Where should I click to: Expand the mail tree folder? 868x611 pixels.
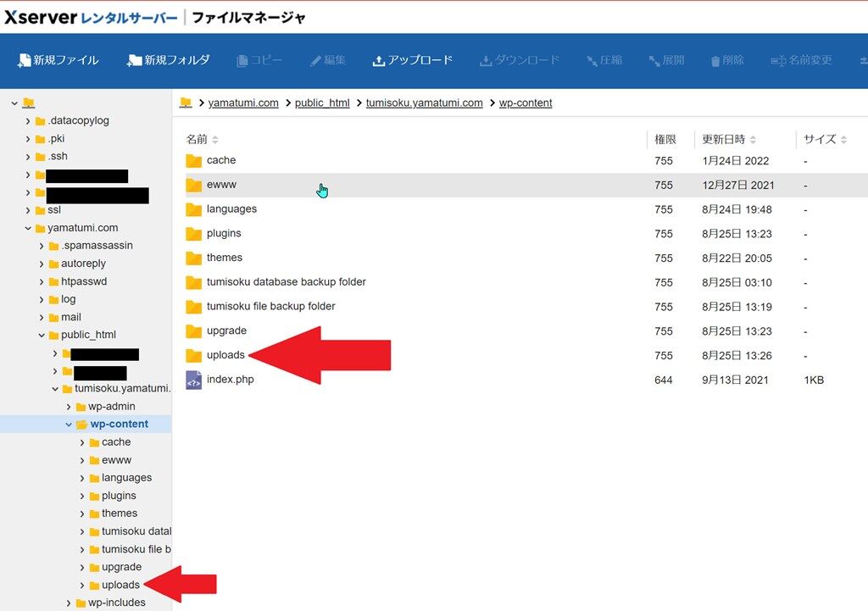tap(42, 317)
